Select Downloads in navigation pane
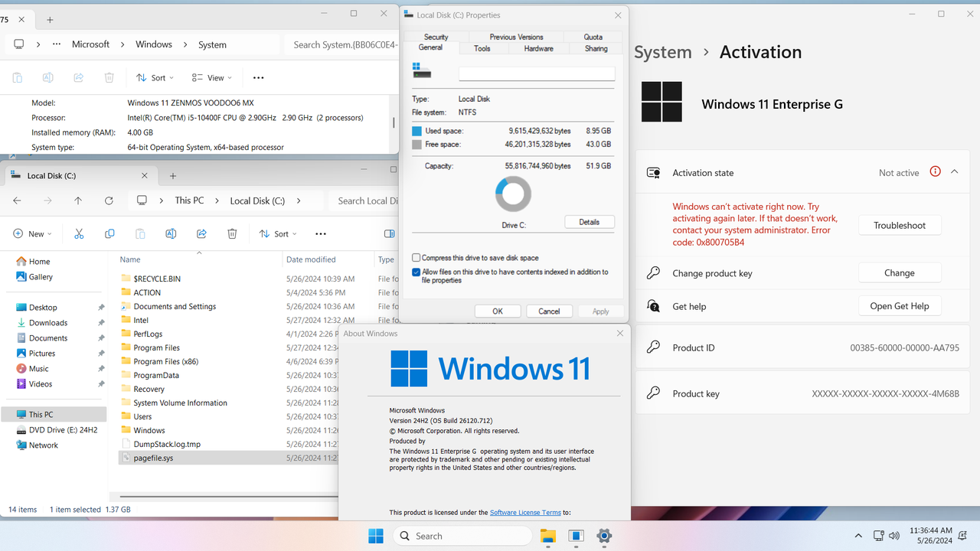Screen dimensions: 980x551 coord(48,323)
